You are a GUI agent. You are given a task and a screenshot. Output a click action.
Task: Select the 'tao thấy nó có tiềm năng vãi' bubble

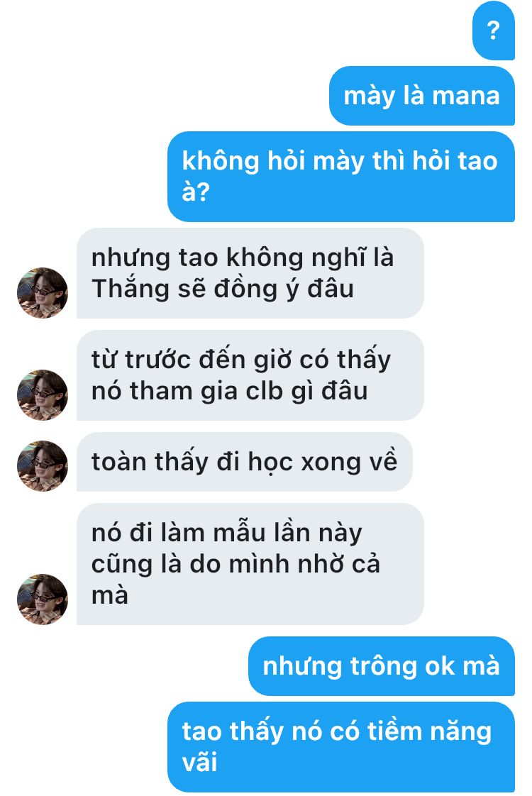(341, 747)
